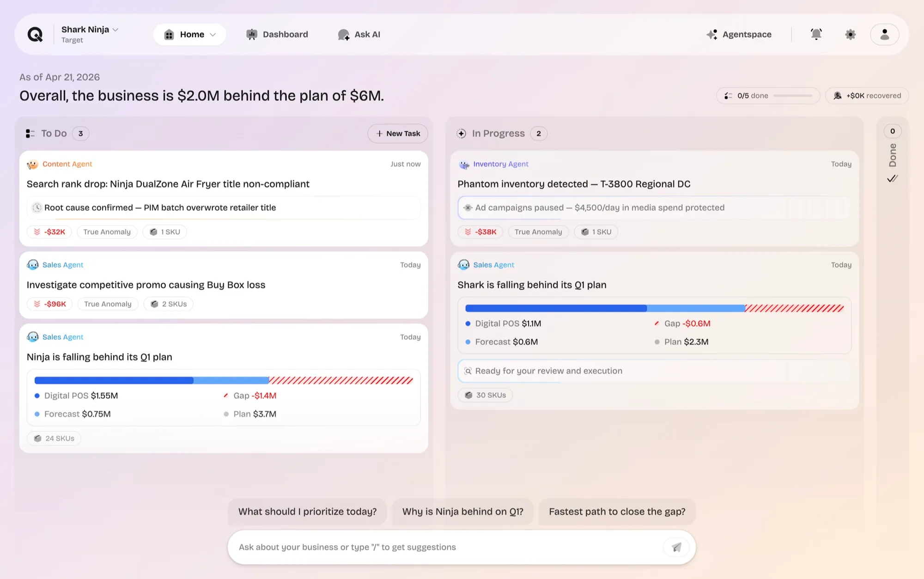Image resolution: width=924 pixels, height=579 pixels.
Task: Click Ninja Plan $3.7M legend
Action: (x=250, y=414)
